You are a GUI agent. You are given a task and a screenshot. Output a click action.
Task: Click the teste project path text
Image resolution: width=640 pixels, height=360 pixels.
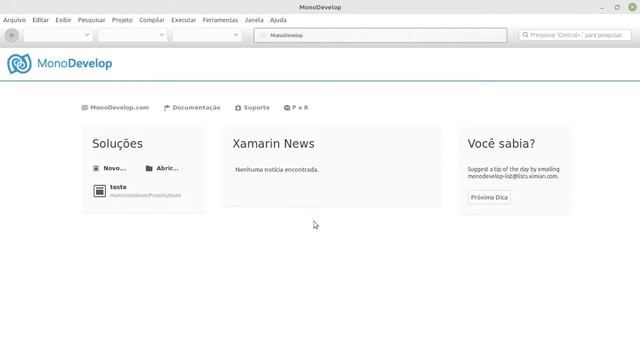(145, 196)
